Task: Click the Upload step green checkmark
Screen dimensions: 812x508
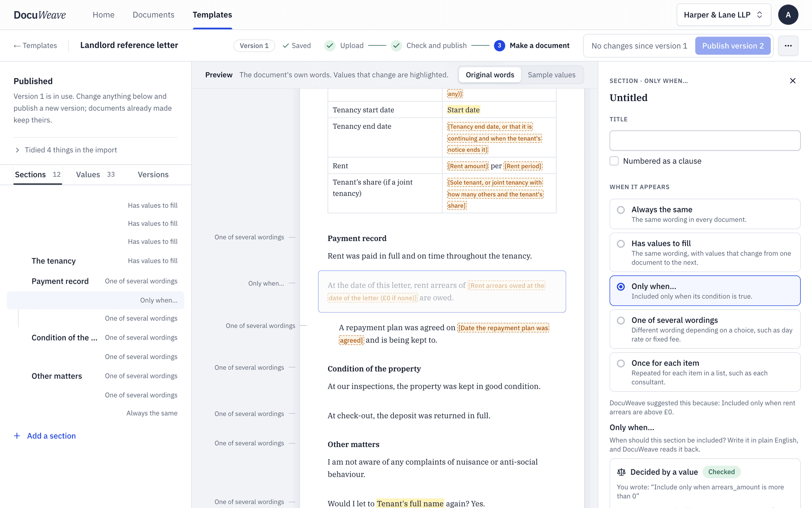Action: point(330,46)
